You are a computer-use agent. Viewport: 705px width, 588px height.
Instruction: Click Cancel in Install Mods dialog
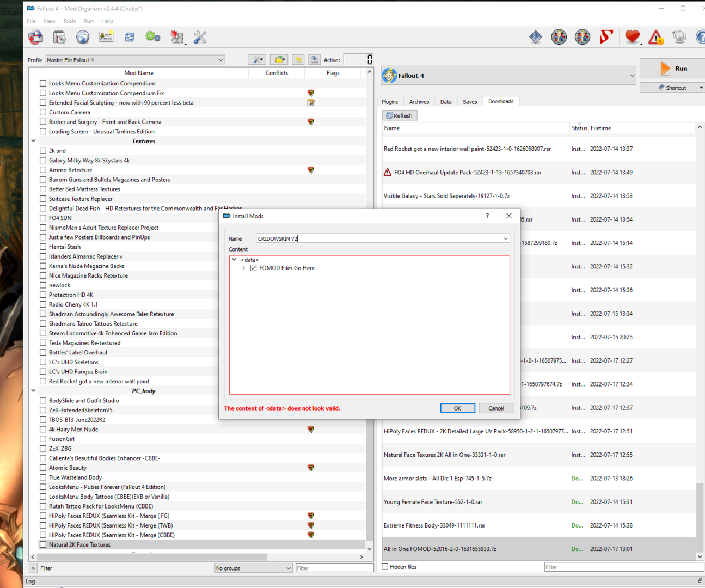coord(496,408)
